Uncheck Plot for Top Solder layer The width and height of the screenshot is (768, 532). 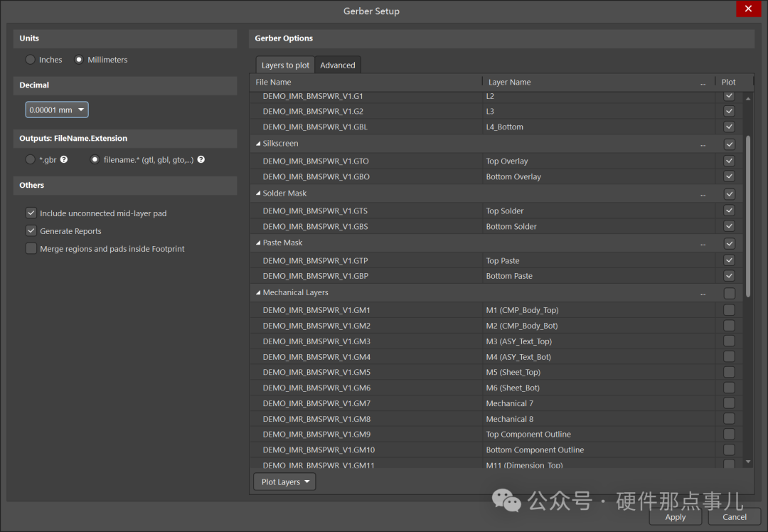[x=729, y=211]
